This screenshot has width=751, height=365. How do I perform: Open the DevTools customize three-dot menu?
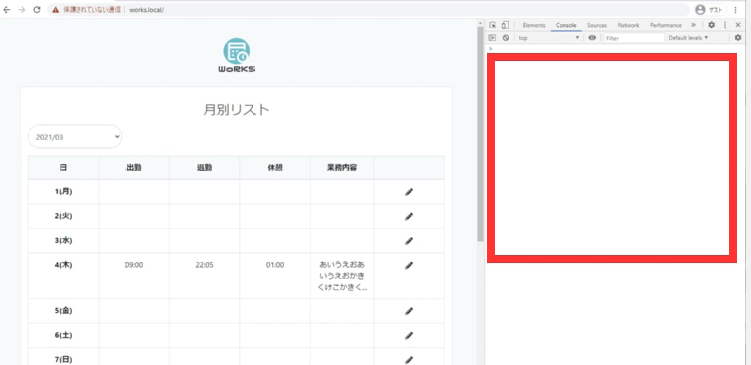725,25
